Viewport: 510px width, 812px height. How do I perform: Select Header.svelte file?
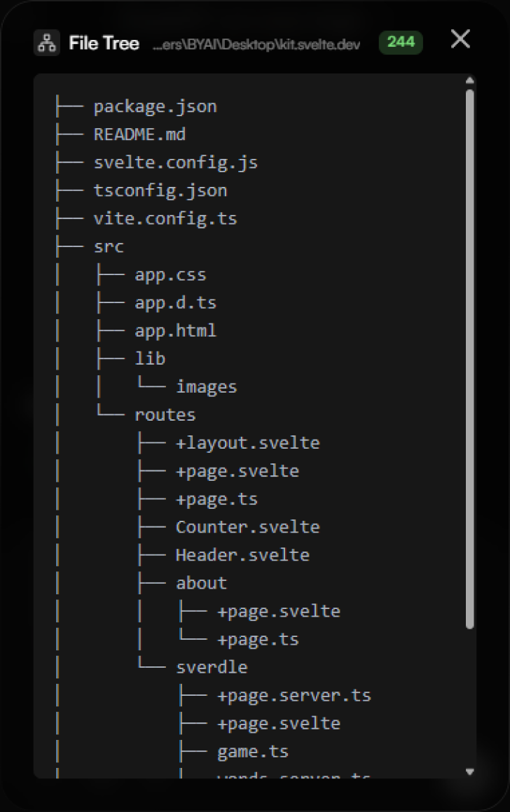pos(242,555)
